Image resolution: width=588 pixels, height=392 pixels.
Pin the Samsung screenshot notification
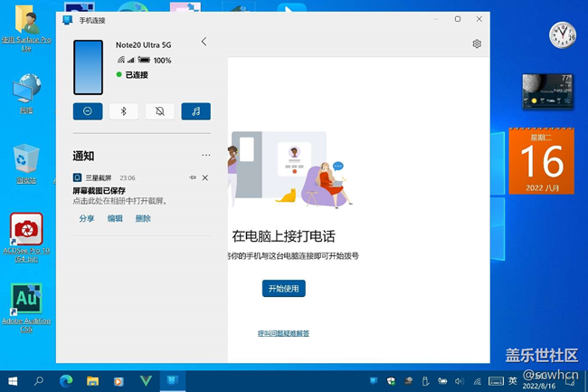click(x=192, y=177)
